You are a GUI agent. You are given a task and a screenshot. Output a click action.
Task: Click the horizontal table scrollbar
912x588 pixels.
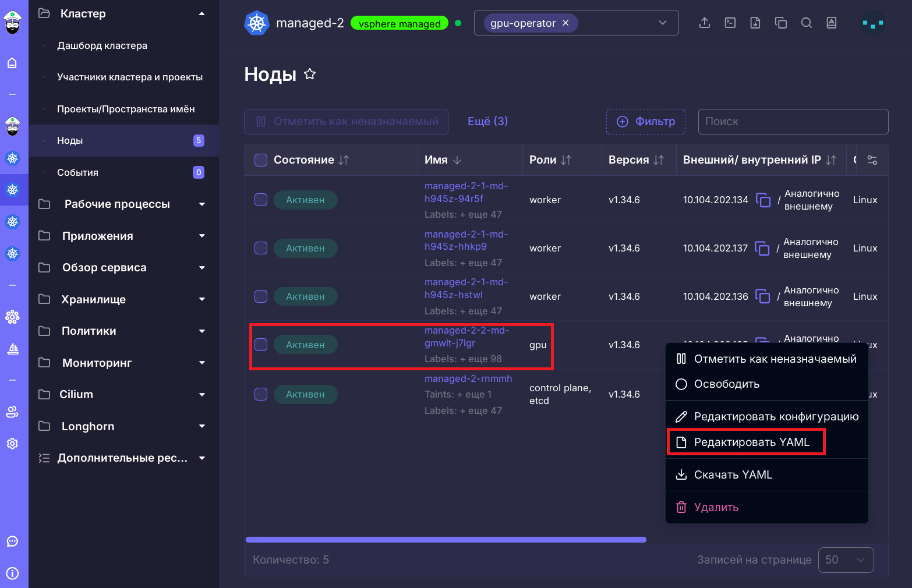click(446, 540)
